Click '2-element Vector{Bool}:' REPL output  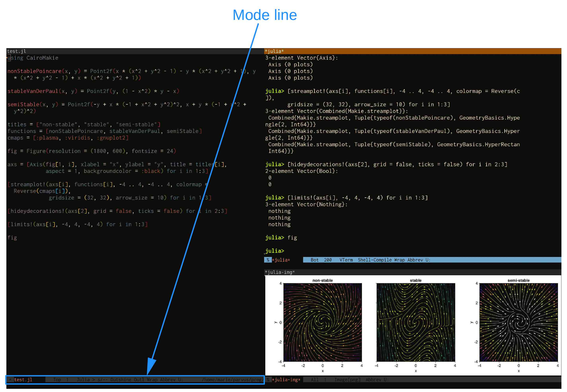tap(301, 171)
